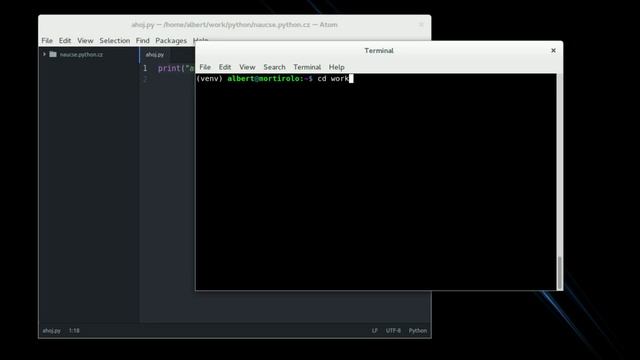Click the UTF-8 encoding selector in Atom
640x360 pixels.
pyautogui.click(x=393, y=331)
